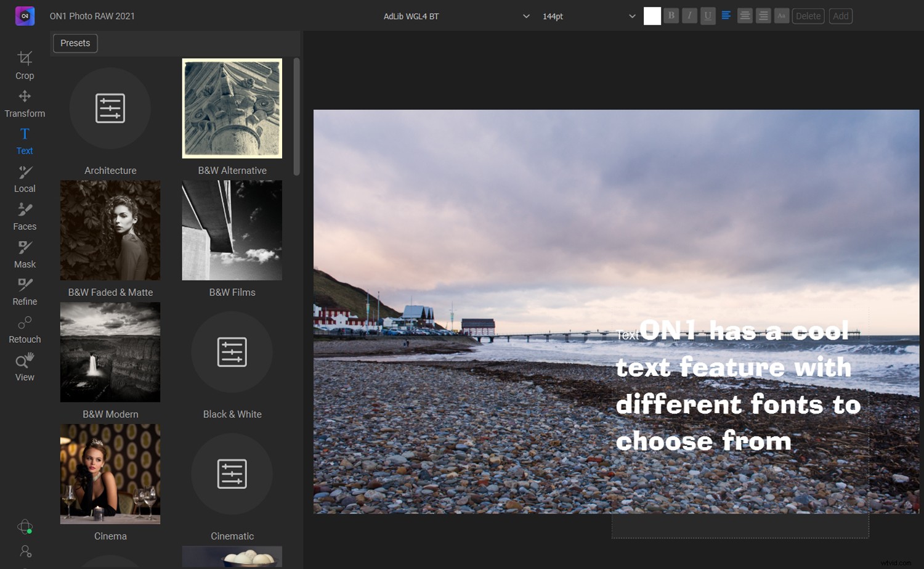The width and height of the screenshot is (924, 569).
Task: Open the Presets panel
Action: [x=75, y=43]
